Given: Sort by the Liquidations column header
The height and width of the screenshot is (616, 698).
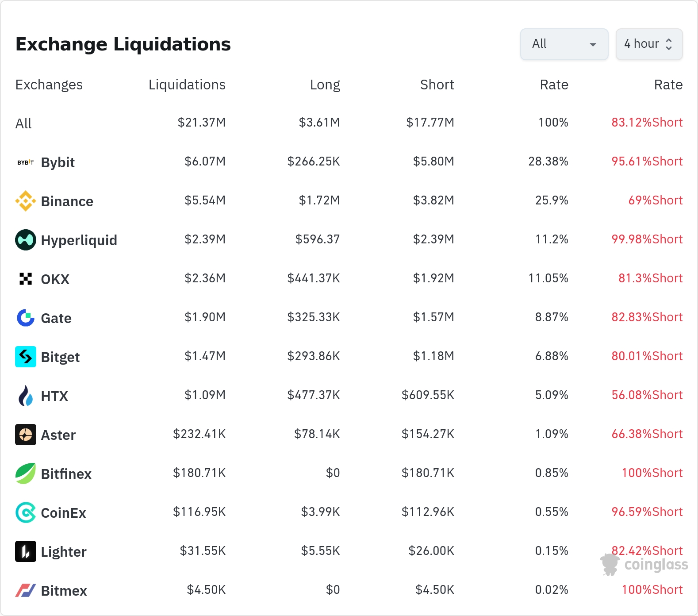Looking at the screenshot, I should click(x=187, y=85).
